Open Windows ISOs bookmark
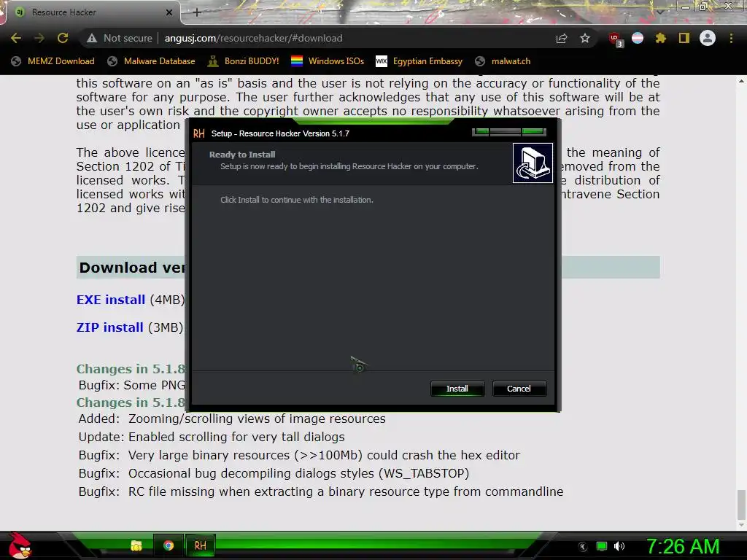747x560 pixels. pos(328,61)
